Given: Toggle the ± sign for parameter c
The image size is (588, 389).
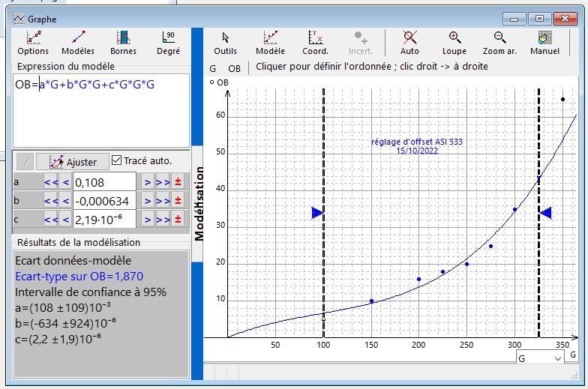Looking at the screenshot, I should 178,219.
